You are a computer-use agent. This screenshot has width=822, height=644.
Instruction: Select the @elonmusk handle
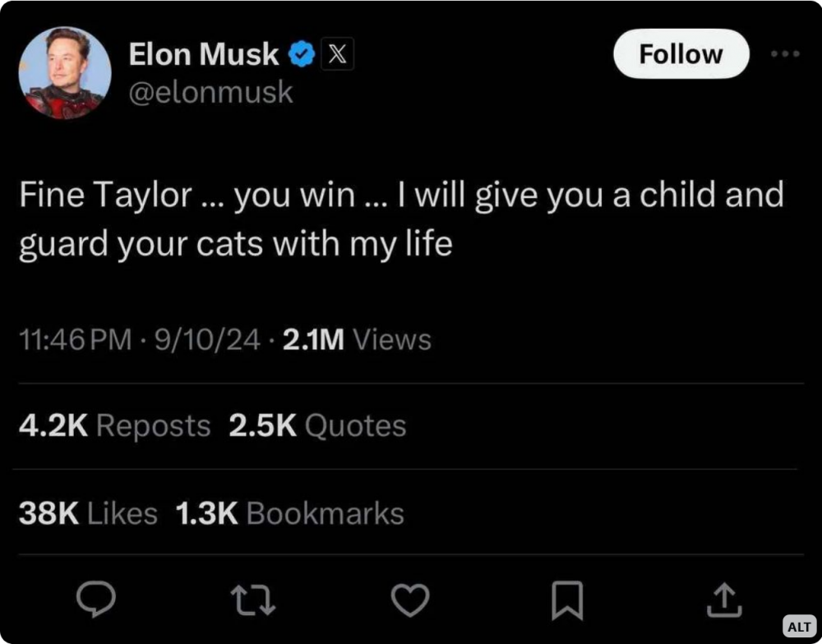coord(212,92)
